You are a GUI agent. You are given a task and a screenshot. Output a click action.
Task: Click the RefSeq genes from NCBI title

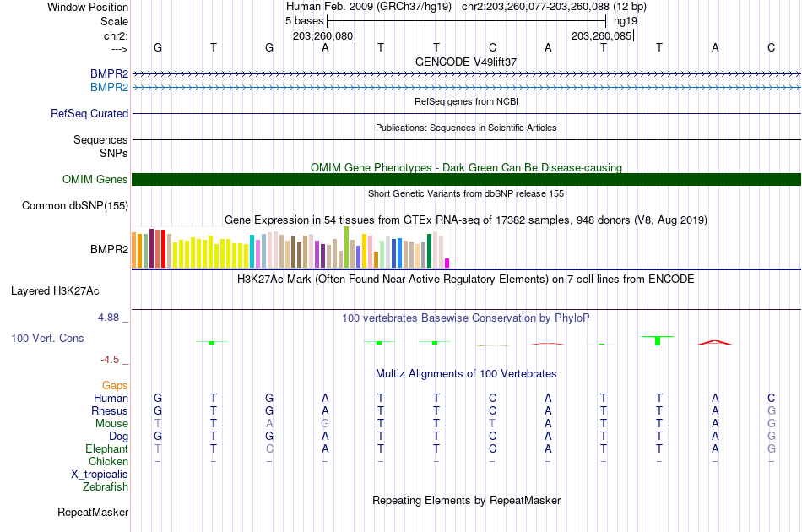(466, 101)
